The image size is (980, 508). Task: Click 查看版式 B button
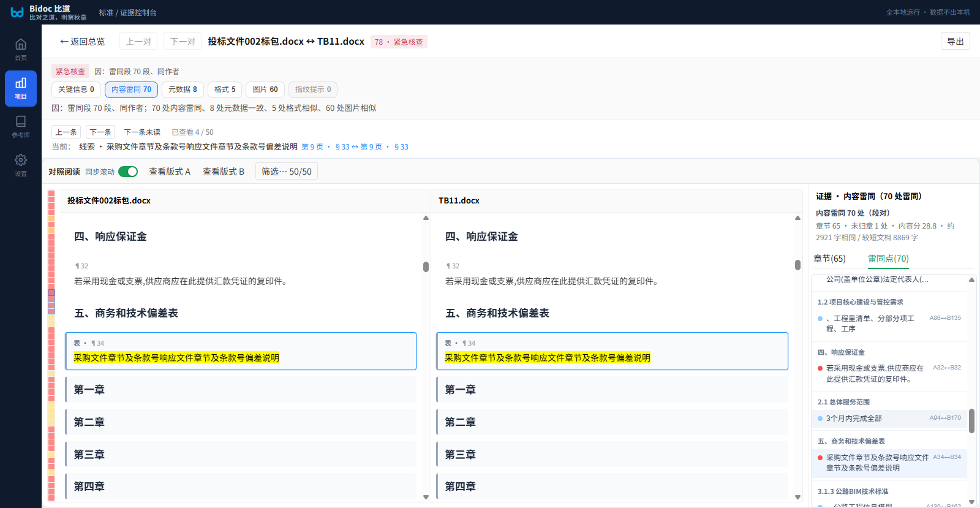pos(224,172)
